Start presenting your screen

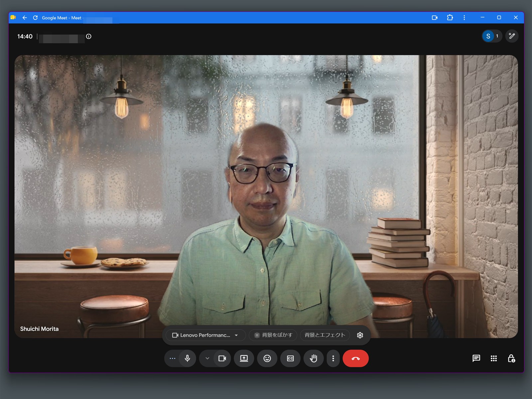tap(244, 358)
